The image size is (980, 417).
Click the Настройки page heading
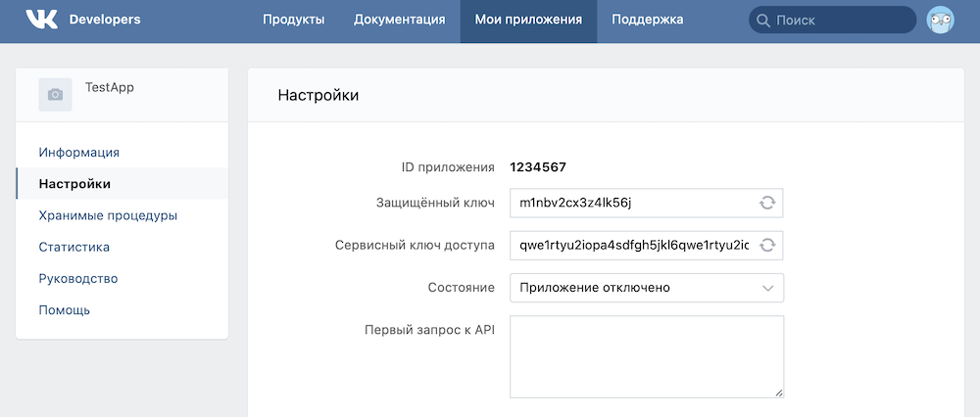tap(318, 96)
